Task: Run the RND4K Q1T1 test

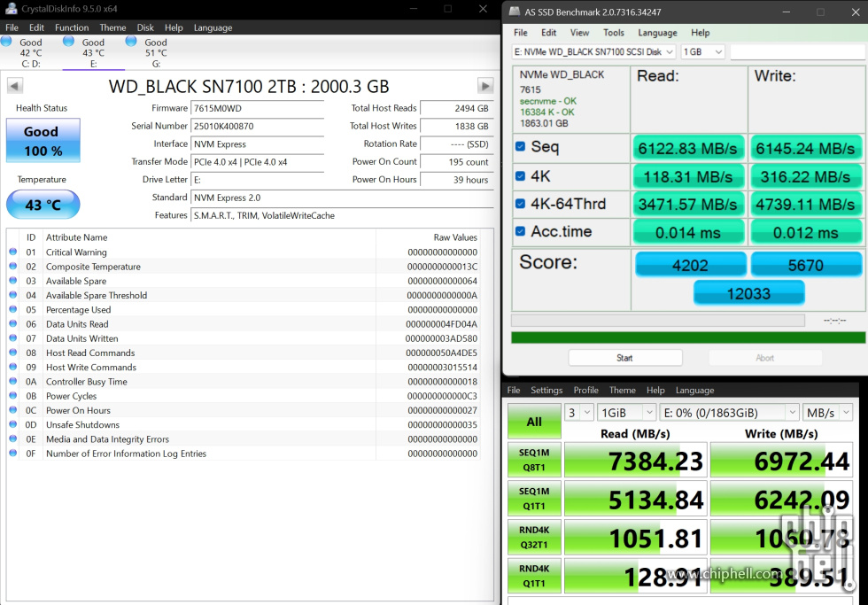Action: point(534,577)
